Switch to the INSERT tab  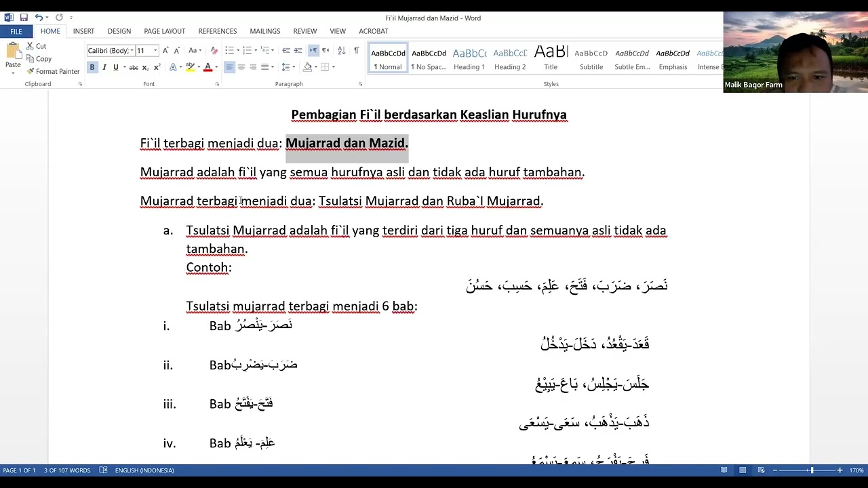[x=83, y=31]
